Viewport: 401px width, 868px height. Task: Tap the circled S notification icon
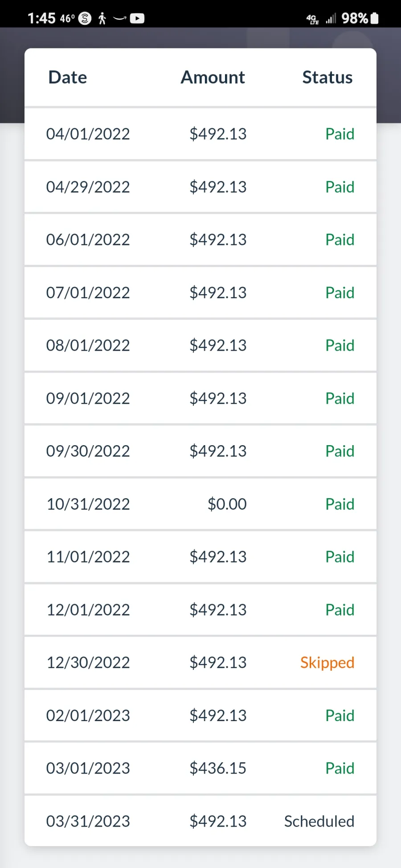pos(85,18)
